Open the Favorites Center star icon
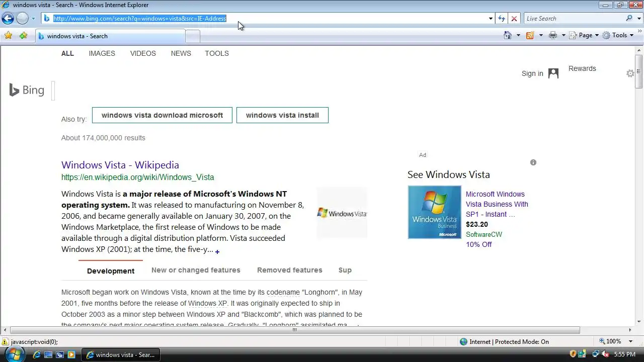644x362 pixels. click(x=8, y=36)
